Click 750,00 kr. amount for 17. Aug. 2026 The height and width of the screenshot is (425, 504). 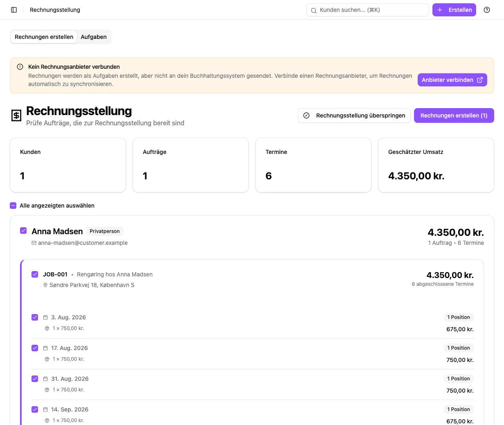tap(460, 360)
